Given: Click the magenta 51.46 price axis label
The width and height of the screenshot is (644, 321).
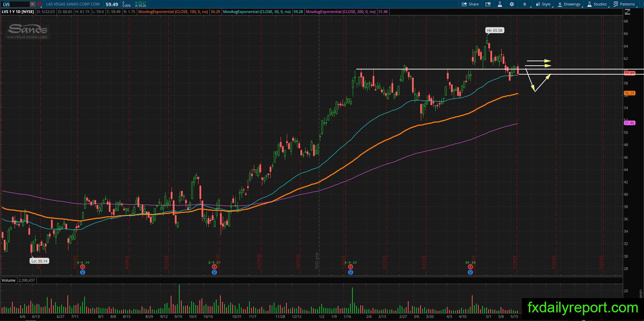Looking at the screenshot, I should (629, 123).
